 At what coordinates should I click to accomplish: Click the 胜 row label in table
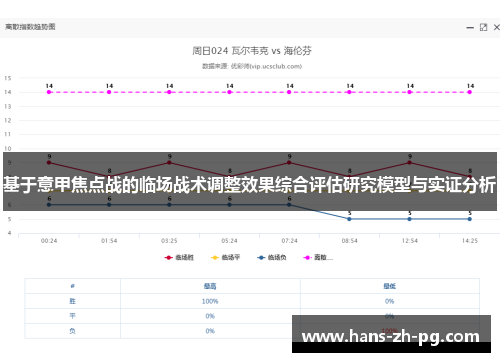pos(72,301)
